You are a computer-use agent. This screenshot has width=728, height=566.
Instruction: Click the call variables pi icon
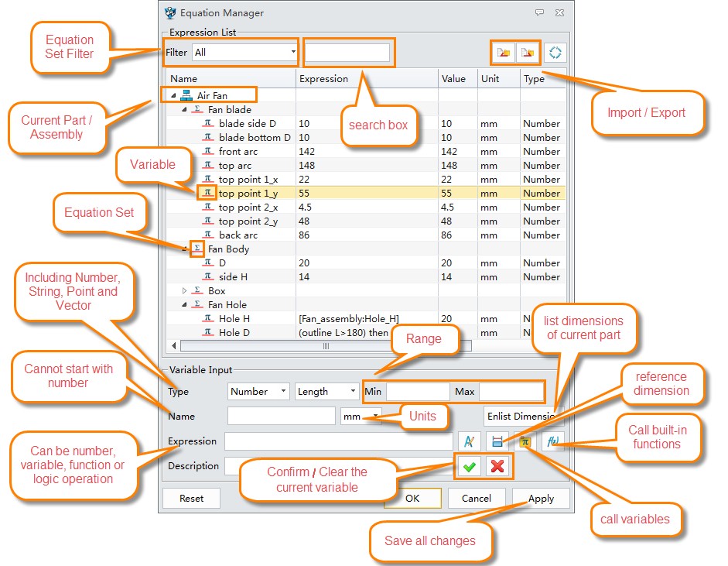tap(525, 441)
